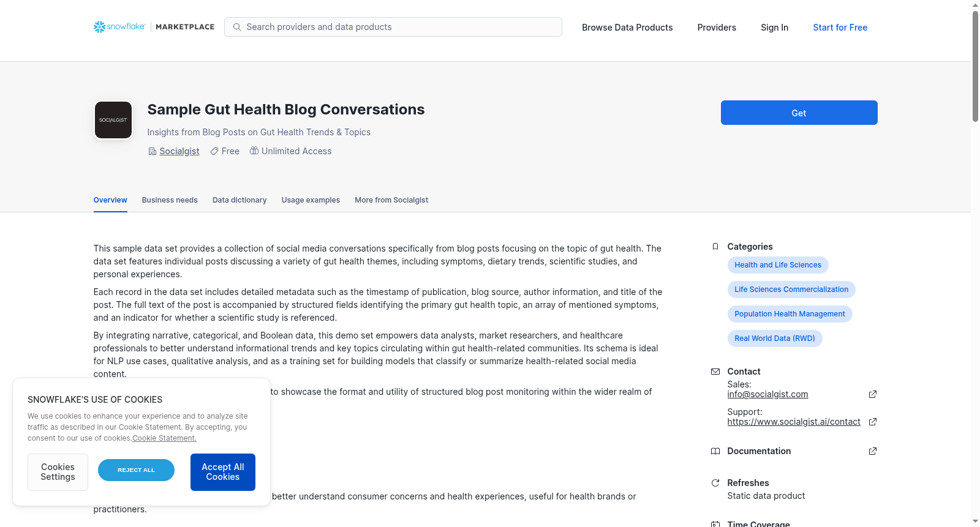Open external link icon for Documentation
Viewport: 980px width, 527px height.
(x=873, y=451)
